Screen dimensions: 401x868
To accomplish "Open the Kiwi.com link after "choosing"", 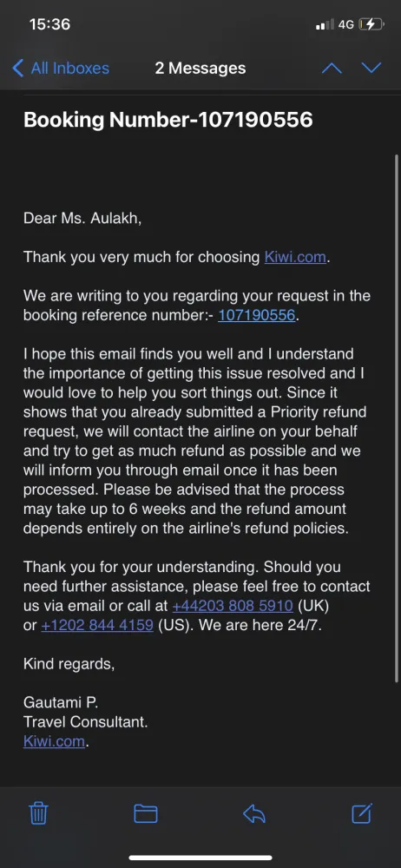I will tap(295, 257).
